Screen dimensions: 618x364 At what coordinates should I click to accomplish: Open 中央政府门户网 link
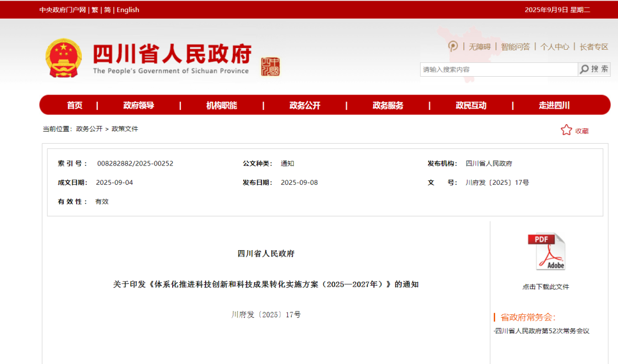tap(63, 10)
